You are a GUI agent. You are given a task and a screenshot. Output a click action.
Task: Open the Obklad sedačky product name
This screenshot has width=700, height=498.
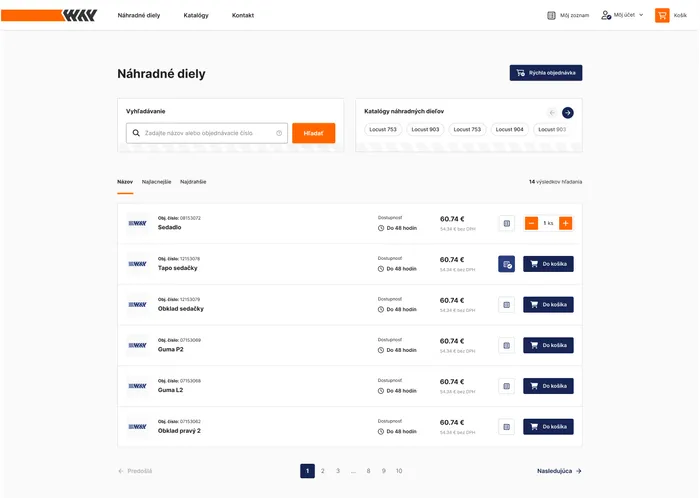click(x=181, y=309)
